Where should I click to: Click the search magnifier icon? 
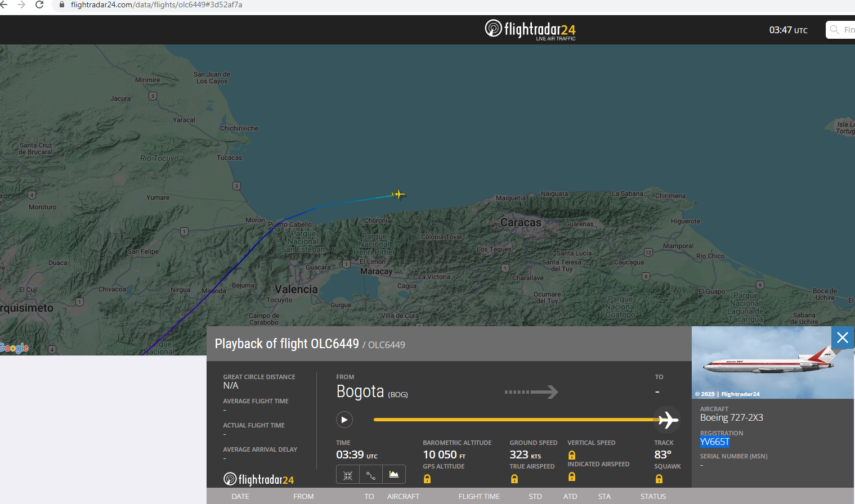(835, 30)
